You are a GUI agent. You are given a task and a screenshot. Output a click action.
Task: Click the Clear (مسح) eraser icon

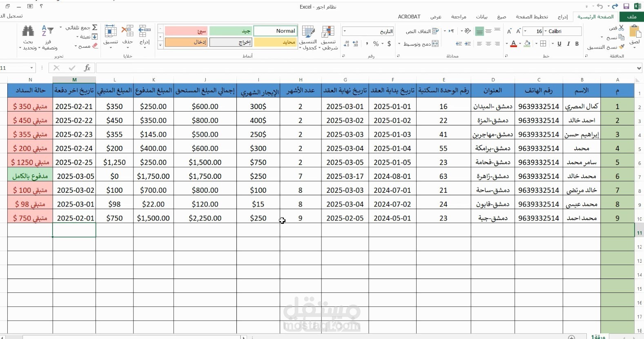coord(95,46)
